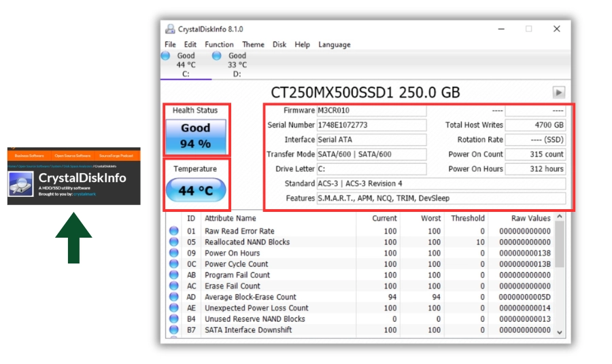Select the Program Fail Count row
Screen dimensions: 612x364
[x=360, y=275]
